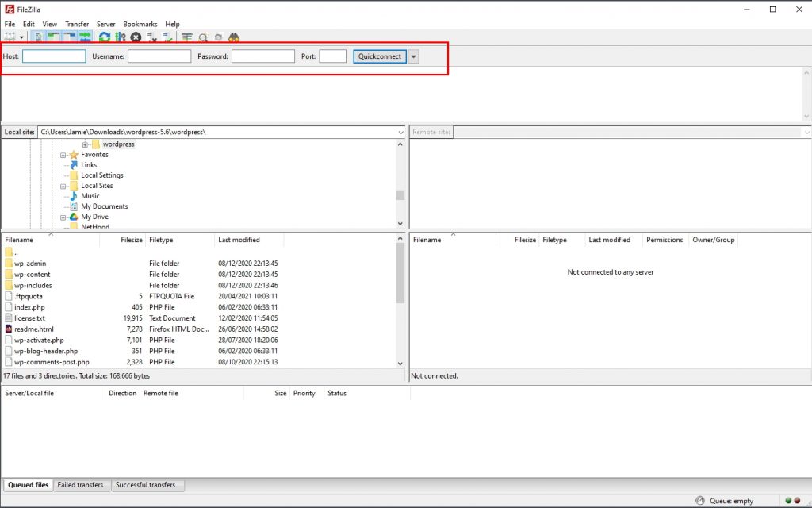Open the directory listing filters icon
This screenshot has height=508, width=812.
click(187, 37)
